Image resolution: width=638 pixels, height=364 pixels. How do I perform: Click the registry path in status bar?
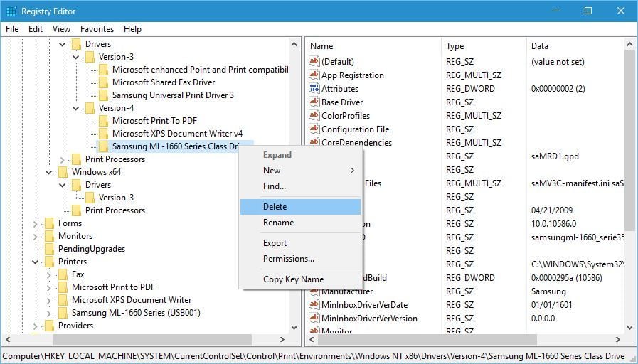point(313,356)
